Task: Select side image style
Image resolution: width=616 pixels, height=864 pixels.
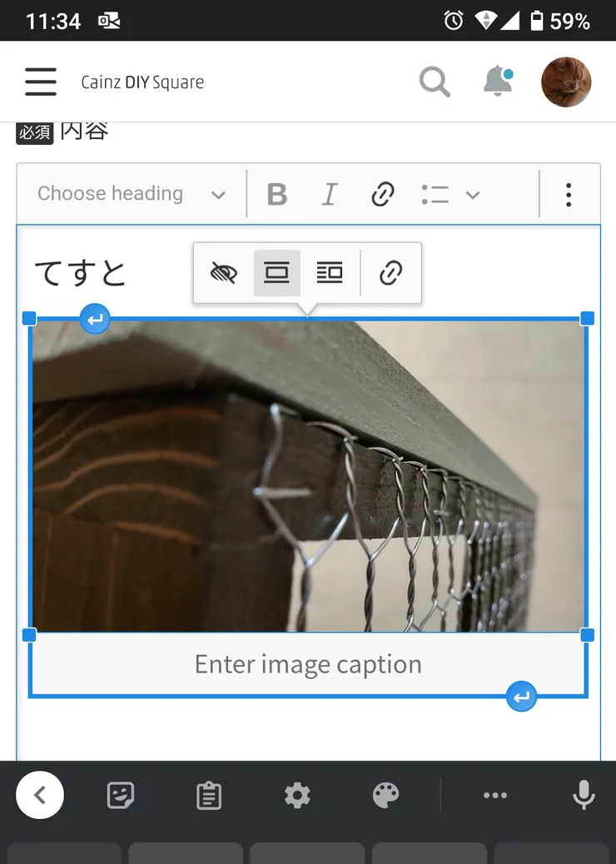Action: pyautogui.click(x=330, y=273)
